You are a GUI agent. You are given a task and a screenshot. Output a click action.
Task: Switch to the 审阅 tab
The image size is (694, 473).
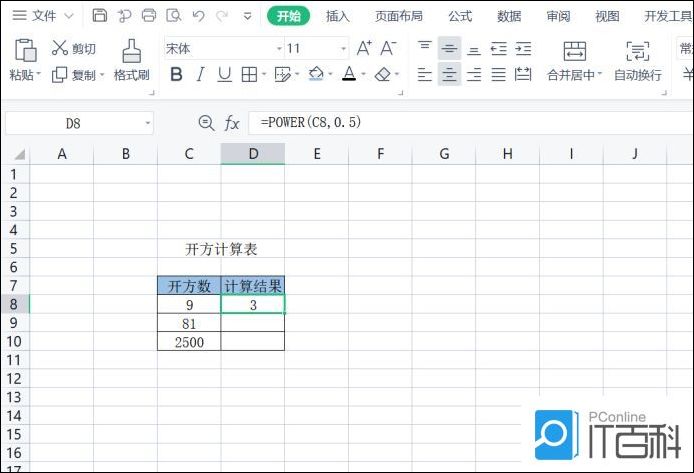click(x=558, y=16)
